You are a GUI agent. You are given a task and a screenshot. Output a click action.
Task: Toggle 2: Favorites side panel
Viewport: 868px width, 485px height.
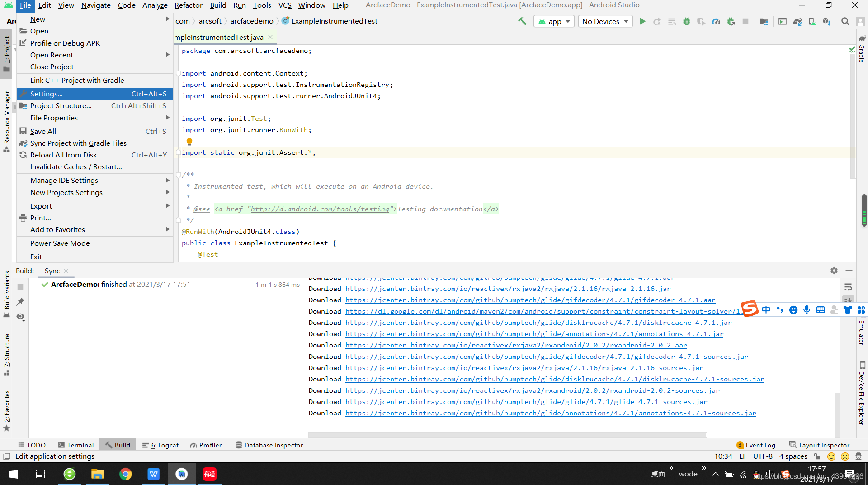[x=6, y=411]
